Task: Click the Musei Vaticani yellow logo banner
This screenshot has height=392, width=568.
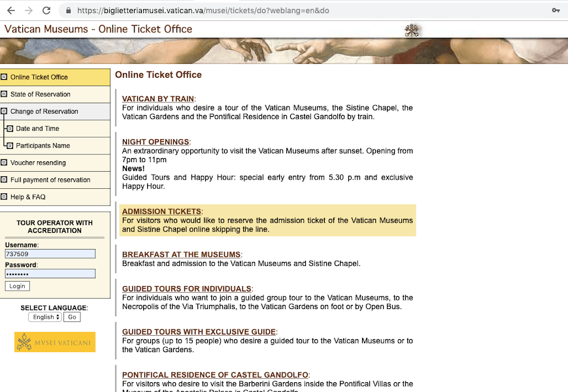Action: 55,342
